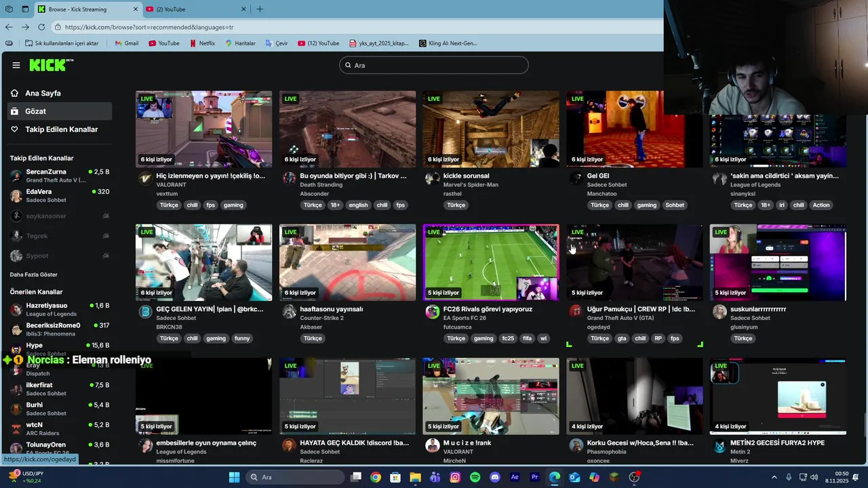Open the Gmail bookmark
The height and width of the screenshot is (488, 868).
pos(126,43)
